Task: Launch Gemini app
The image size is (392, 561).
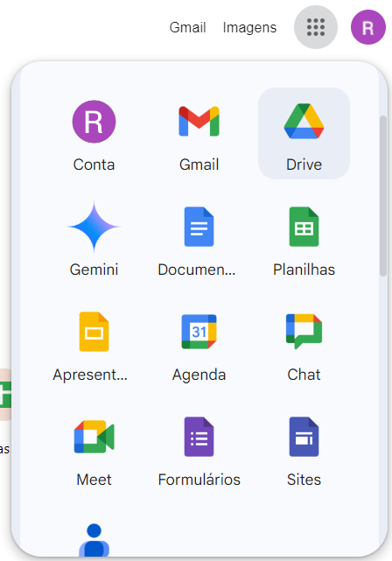Action: (94, 238)
